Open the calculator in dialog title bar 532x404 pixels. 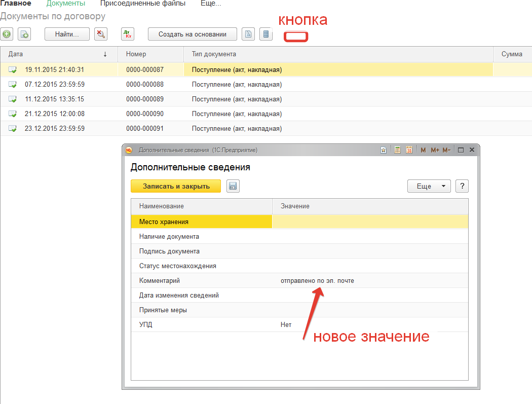(x=397, y=150)
